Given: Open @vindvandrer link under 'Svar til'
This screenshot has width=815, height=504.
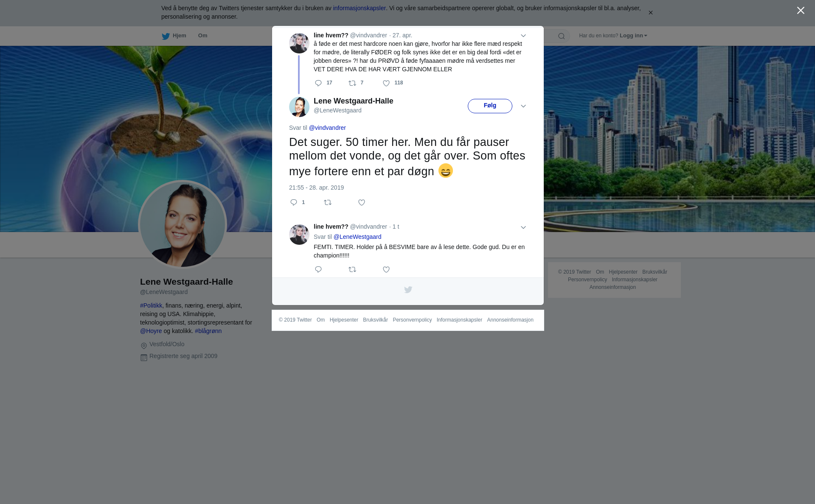Looking at the screenshot, I should (x=327, y=128).
